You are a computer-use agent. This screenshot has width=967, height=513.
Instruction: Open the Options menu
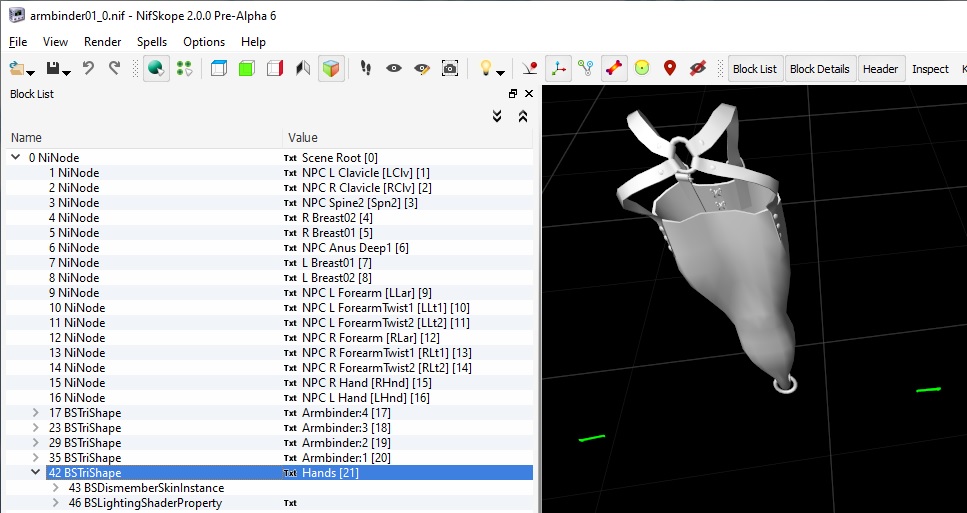coord(204,42)
